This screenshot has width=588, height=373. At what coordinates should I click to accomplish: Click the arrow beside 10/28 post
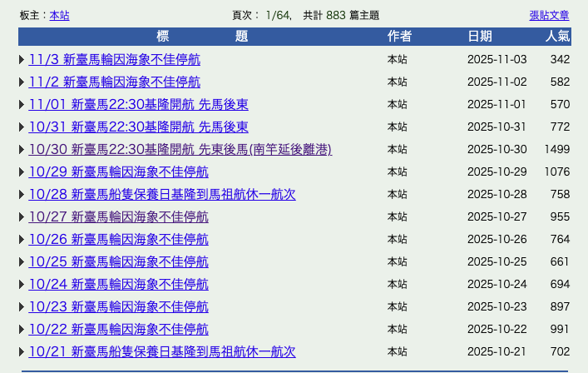22,195
